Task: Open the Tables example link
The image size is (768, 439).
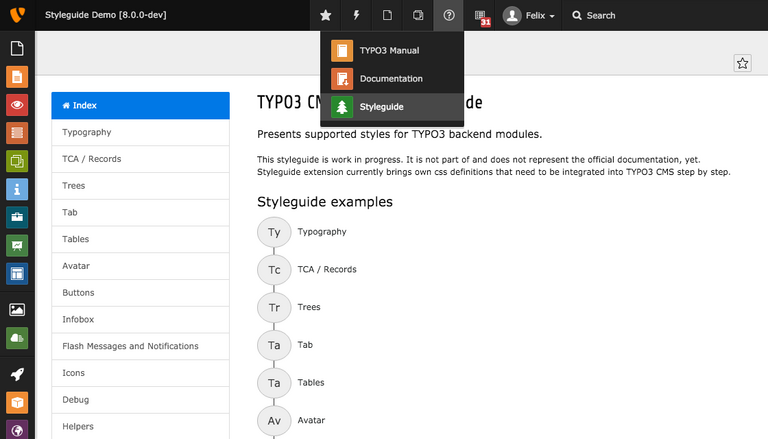Action: click(x=311, y=383)
